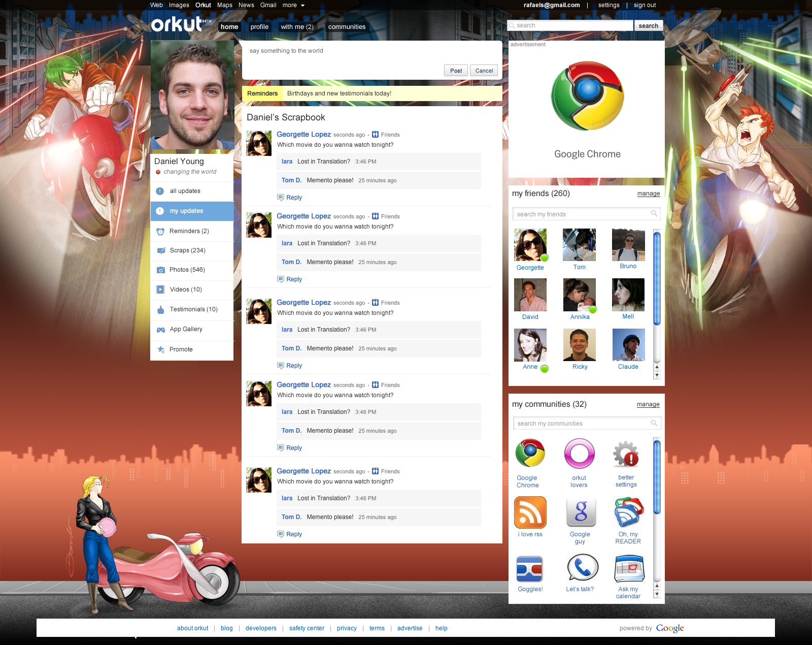
Task: Click friends list scroll down arrow
Action: 657,375
